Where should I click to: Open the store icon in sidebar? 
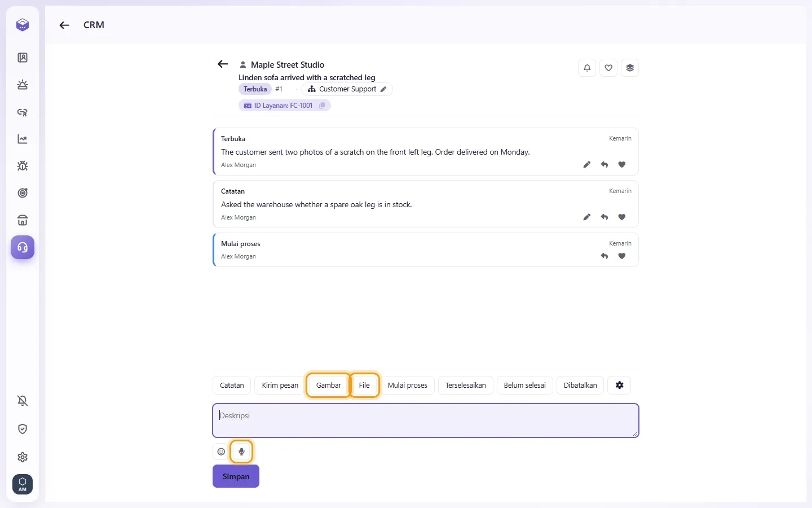[23, 220]
